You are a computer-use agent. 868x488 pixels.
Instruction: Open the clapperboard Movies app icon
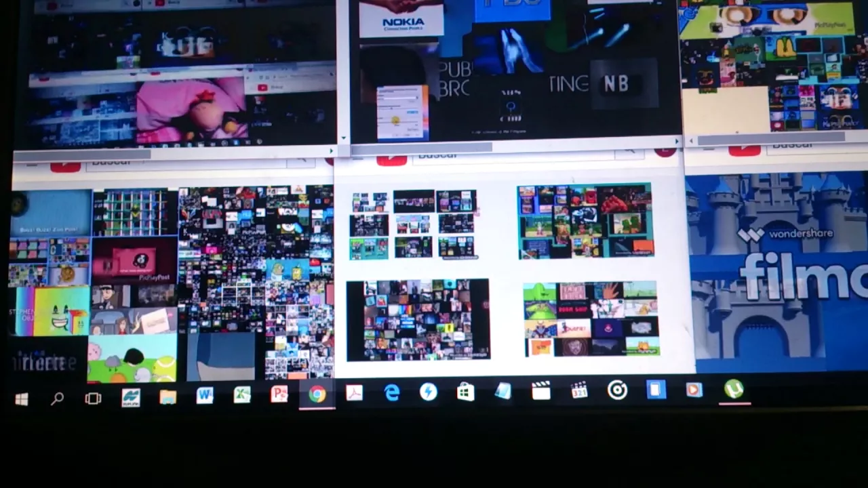click(x=540, y=390)
